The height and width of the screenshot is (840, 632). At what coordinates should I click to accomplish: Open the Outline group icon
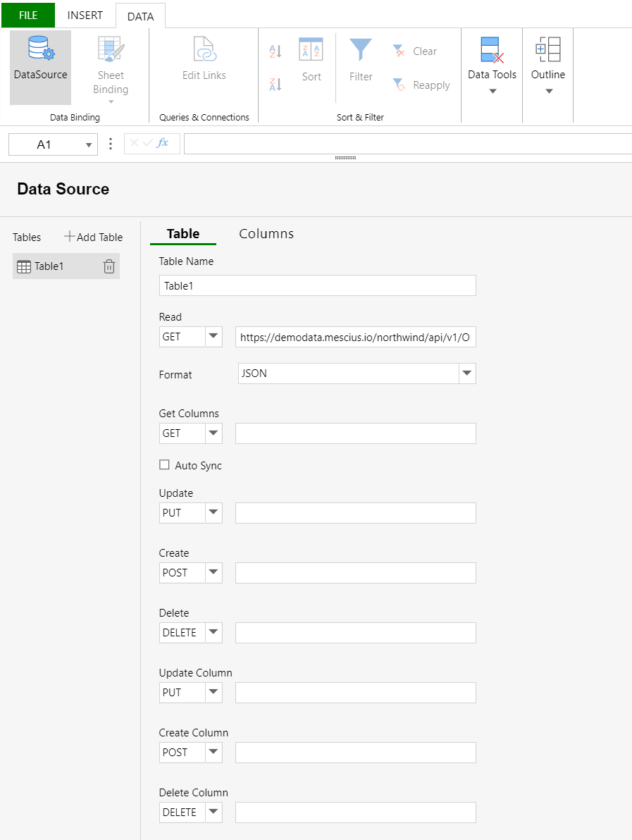pyautogui.click(x=547, y=51)
